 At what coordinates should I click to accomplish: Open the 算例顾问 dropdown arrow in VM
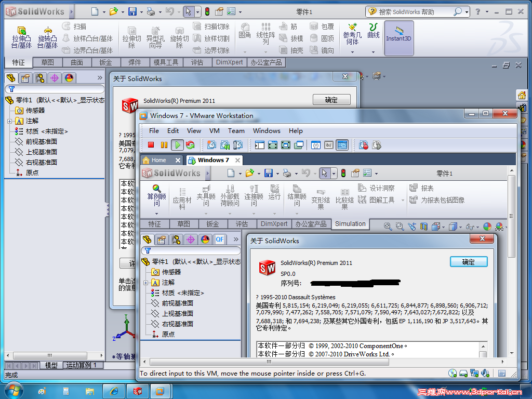[x=156, y=214]
